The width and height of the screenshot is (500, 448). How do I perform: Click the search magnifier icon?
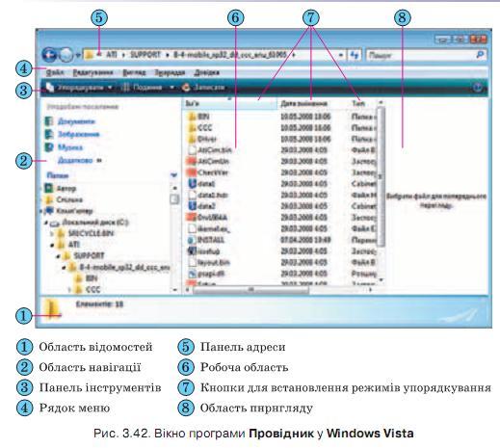coord(480,55)
